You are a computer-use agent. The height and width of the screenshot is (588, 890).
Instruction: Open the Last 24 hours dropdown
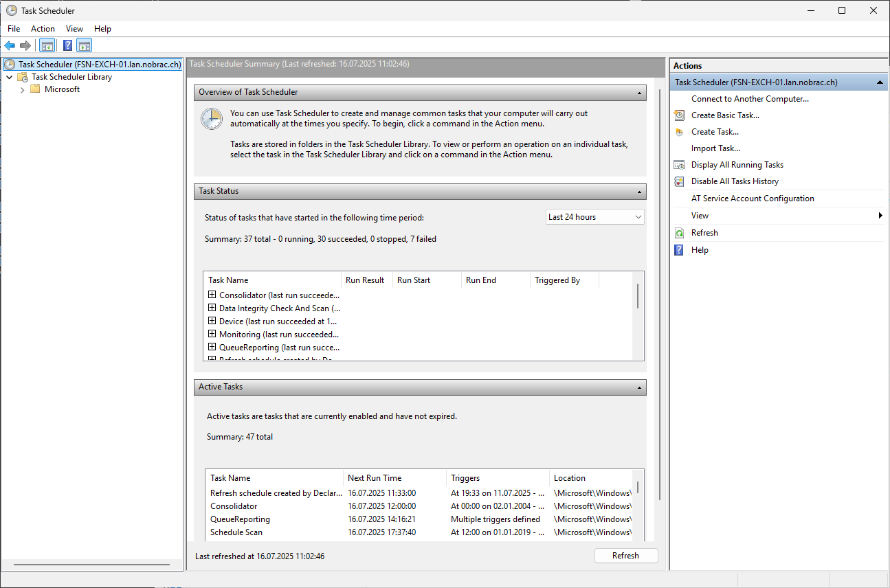pos(595,217)
